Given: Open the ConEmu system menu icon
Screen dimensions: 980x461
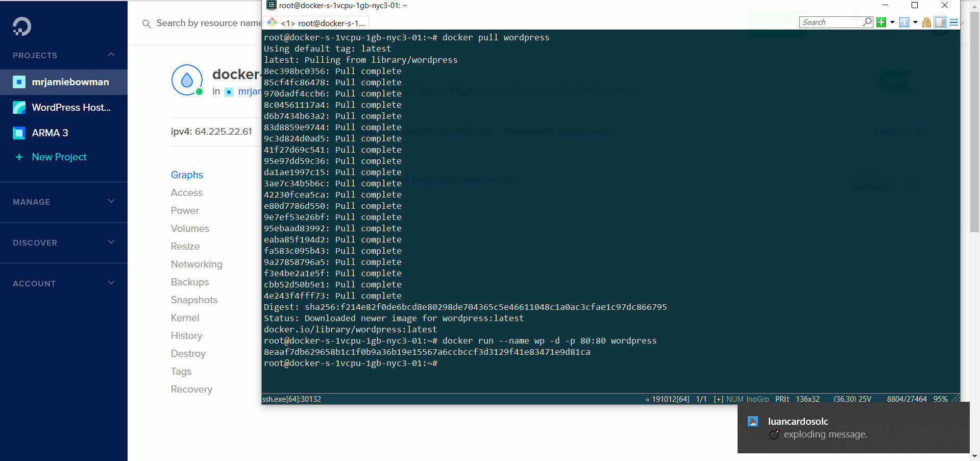Looking at the screenshot, I should point(272,5).
